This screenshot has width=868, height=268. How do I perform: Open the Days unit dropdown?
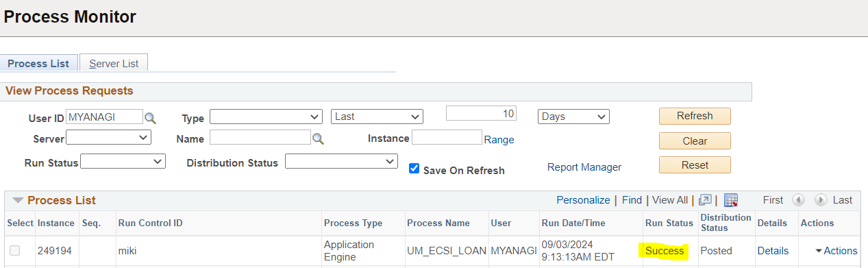coord(573,117)
